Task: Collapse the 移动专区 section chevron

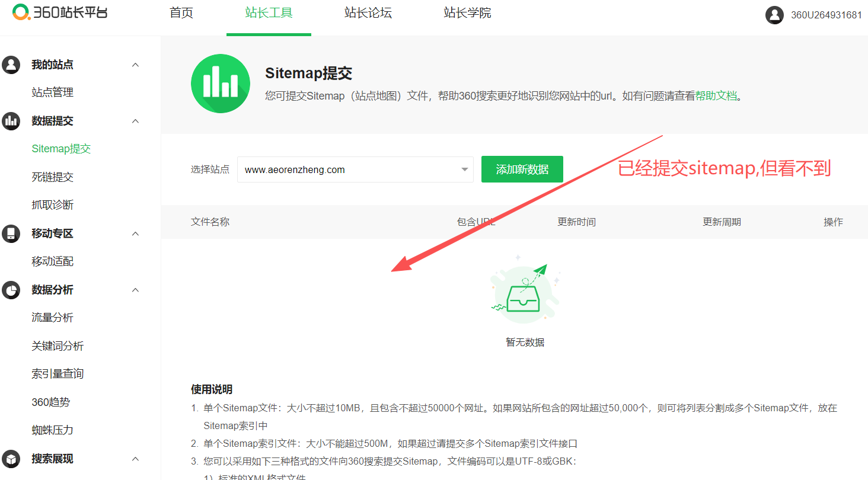Action: click(x=135, y=233)
